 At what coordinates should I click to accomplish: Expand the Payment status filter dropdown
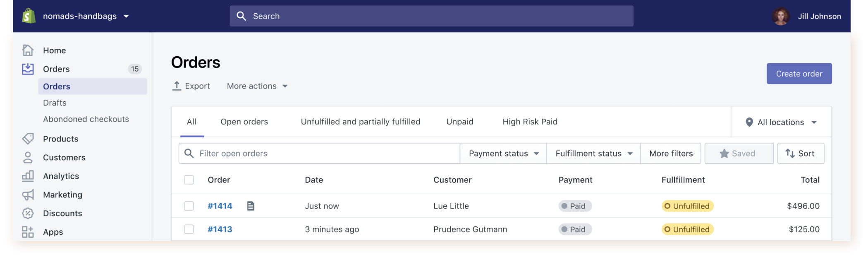tap(503, 153)
